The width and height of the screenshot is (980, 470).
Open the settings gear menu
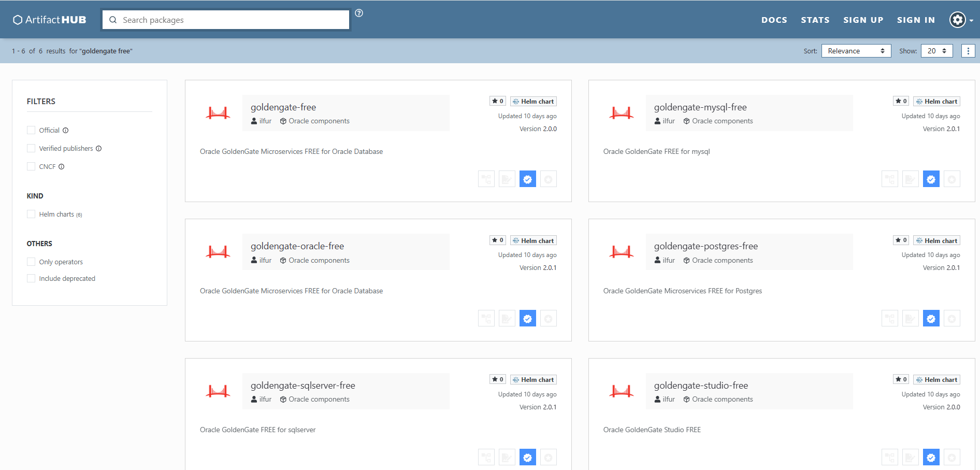[x=961, y=20]
